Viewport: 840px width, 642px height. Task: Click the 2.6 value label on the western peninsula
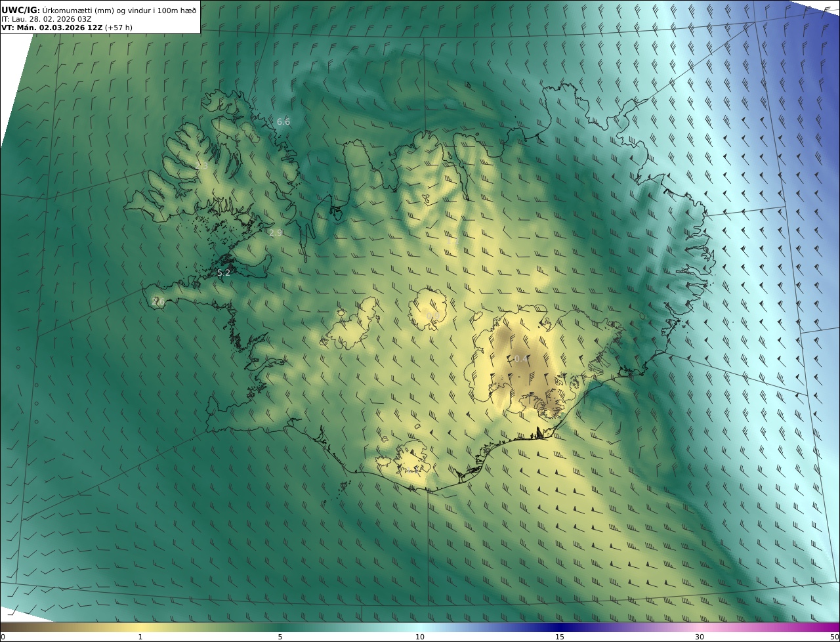158,301
